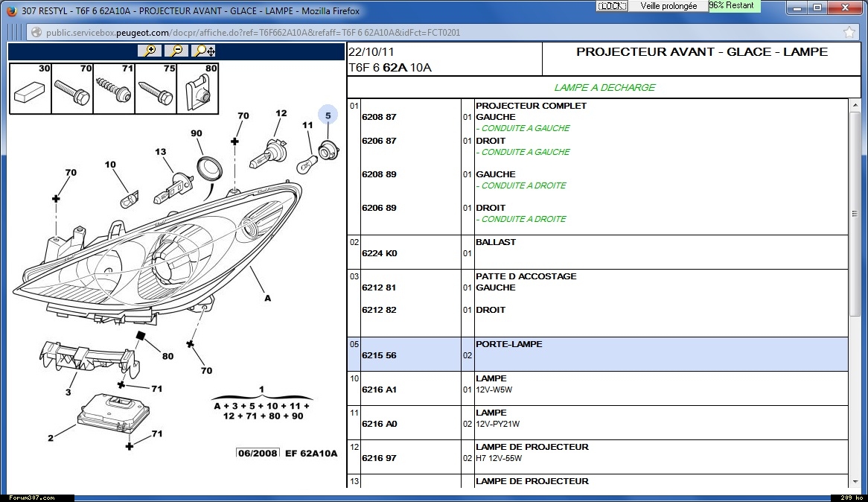
Task: Click the parts list scrollbar thumb
Action: (855, 214)
